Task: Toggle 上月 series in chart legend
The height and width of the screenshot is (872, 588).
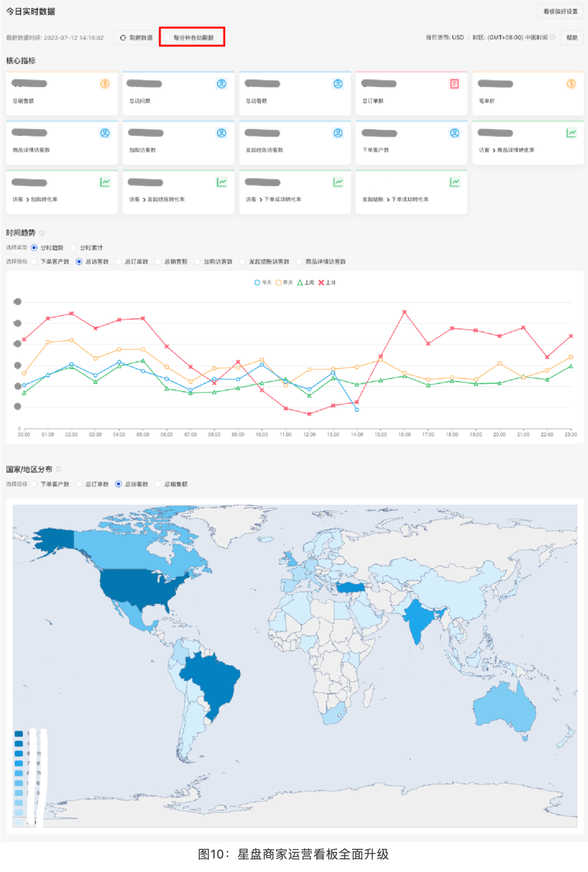Action: pos(327,283)
